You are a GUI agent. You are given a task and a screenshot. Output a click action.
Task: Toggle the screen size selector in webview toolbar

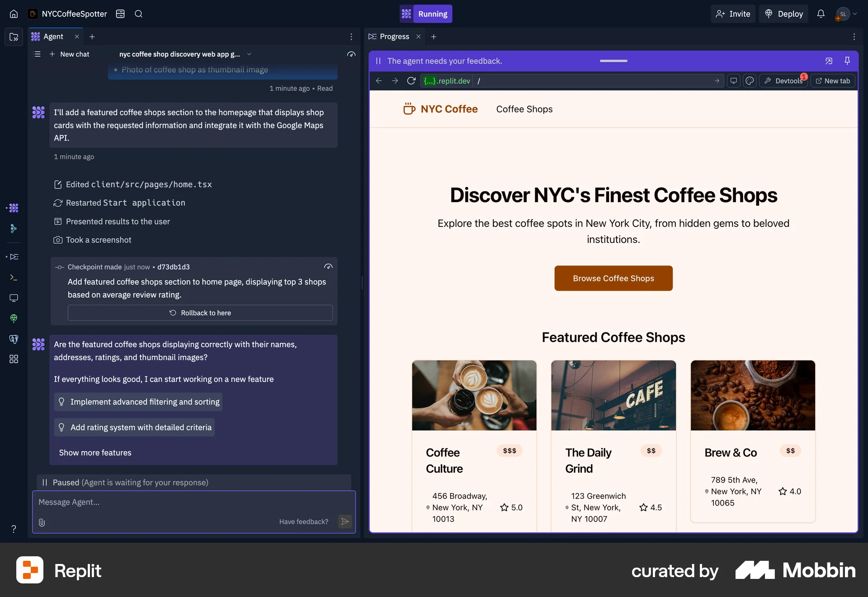click(x=733, y=81)
